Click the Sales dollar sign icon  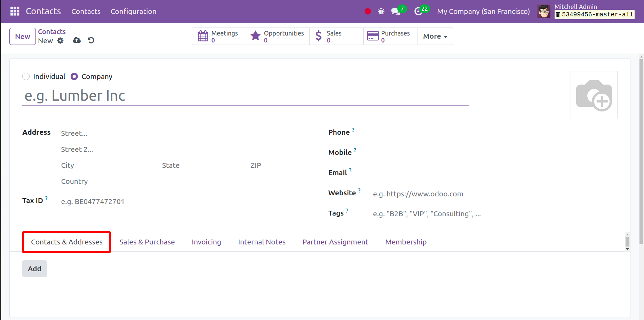[x=318, y=36]
